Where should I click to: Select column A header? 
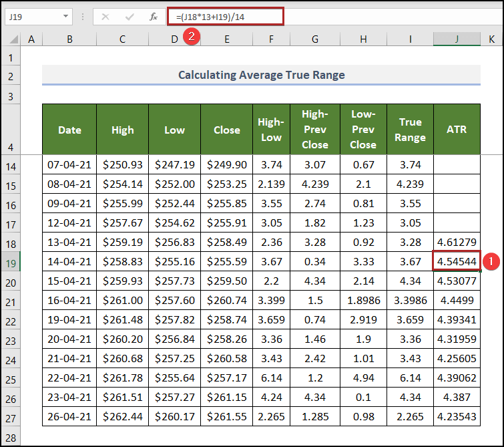pos(31,39)
